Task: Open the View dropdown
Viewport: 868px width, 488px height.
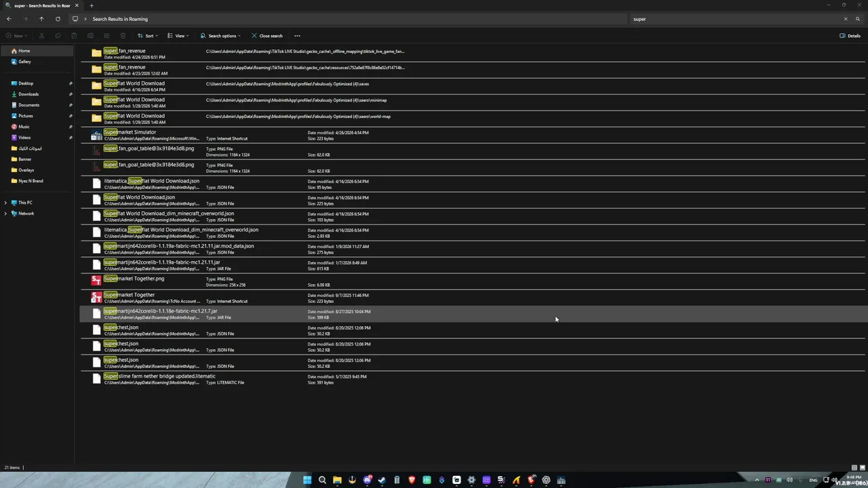Action: [178, 36]
